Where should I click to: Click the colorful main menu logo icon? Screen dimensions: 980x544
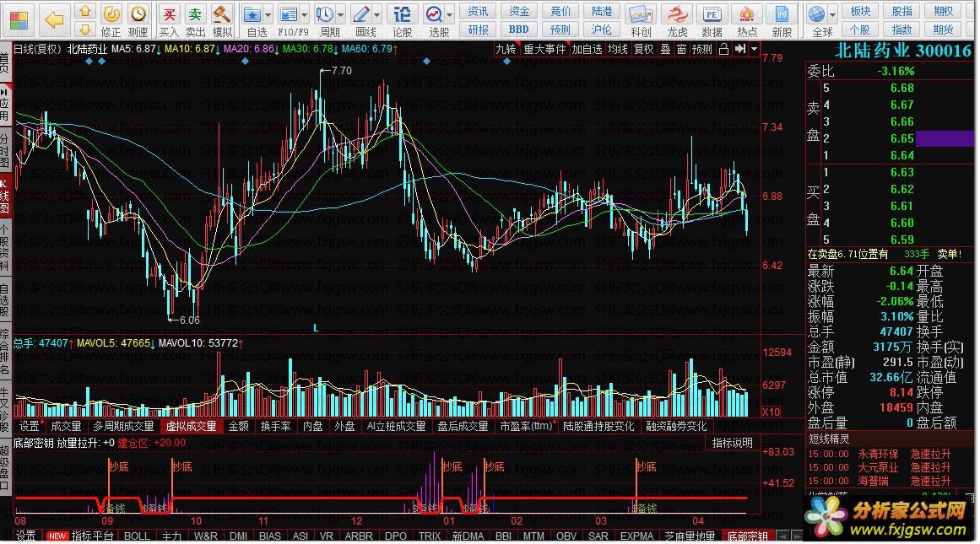tap(19, 20)
